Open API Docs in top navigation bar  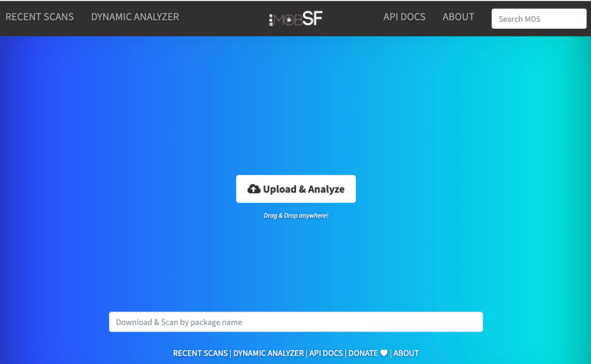(x=404, y=17)
